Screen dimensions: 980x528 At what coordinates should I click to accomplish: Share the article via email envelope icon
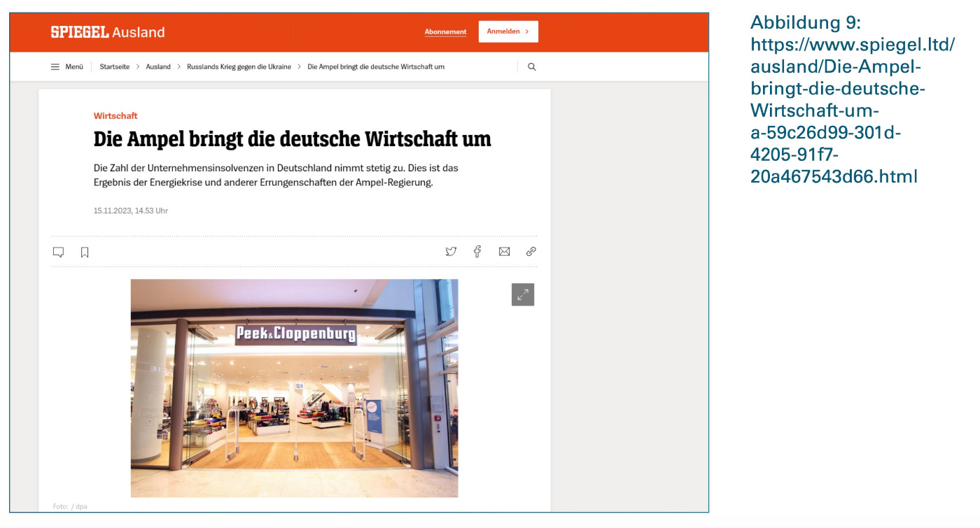tap(504, 252)
